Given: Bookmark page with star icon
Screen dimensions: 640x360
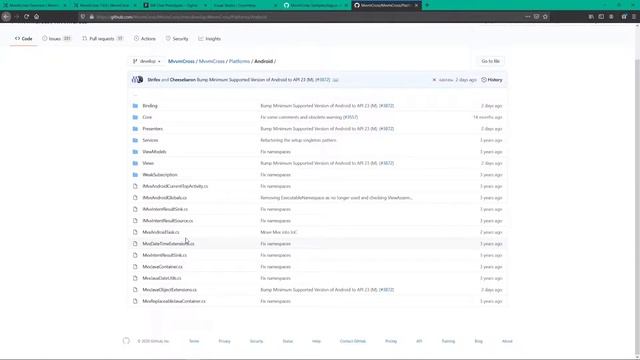Looking at the screenshot, I should pos(545,17).
